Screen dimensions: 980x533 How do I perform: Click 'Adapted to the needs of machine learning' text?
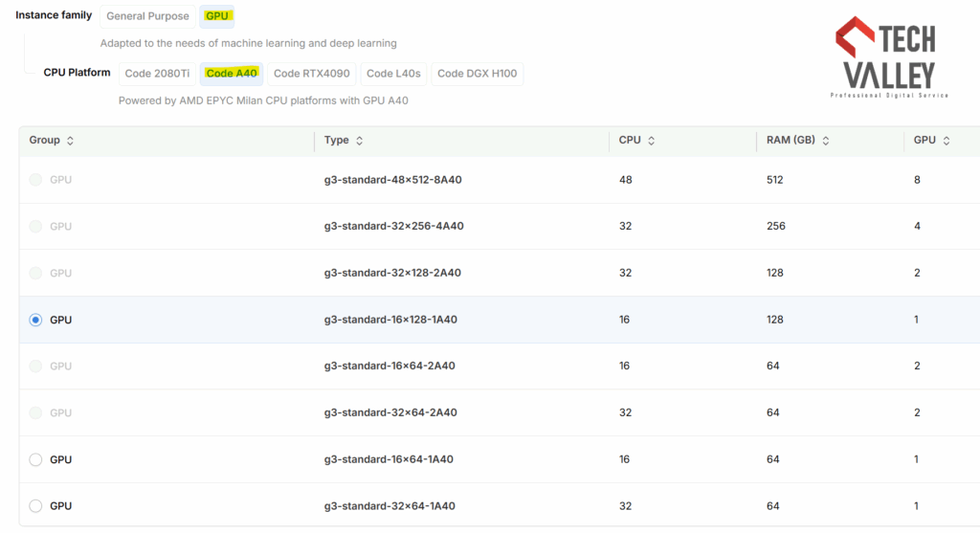[x=248, y=43]
